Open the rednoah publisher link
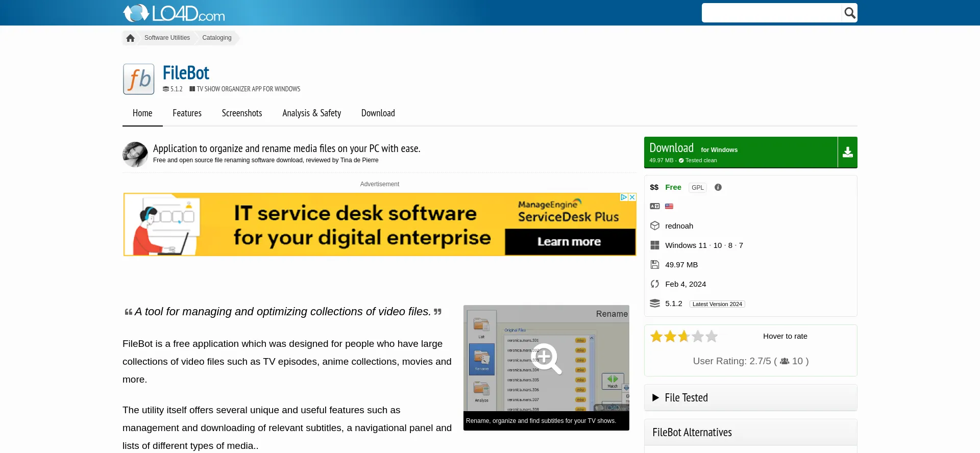 coord(679,226)
